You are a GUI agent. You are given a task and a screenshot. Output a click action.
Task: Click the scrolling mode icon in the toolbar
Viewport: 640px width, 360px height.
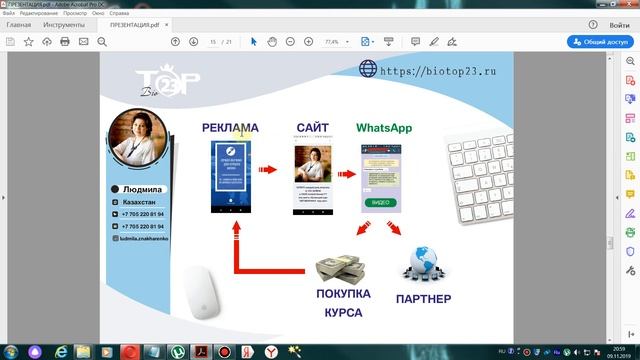click(389, 42)
